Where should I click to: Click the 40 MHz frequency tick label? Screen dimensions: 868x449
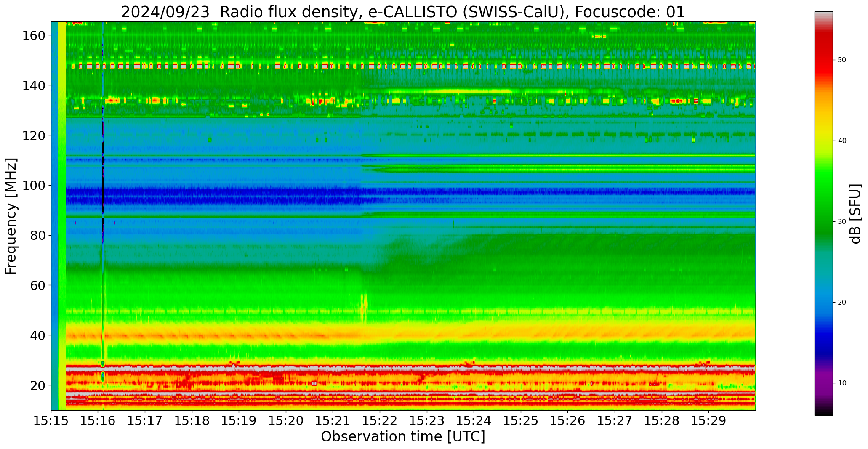tap(37, 335)
